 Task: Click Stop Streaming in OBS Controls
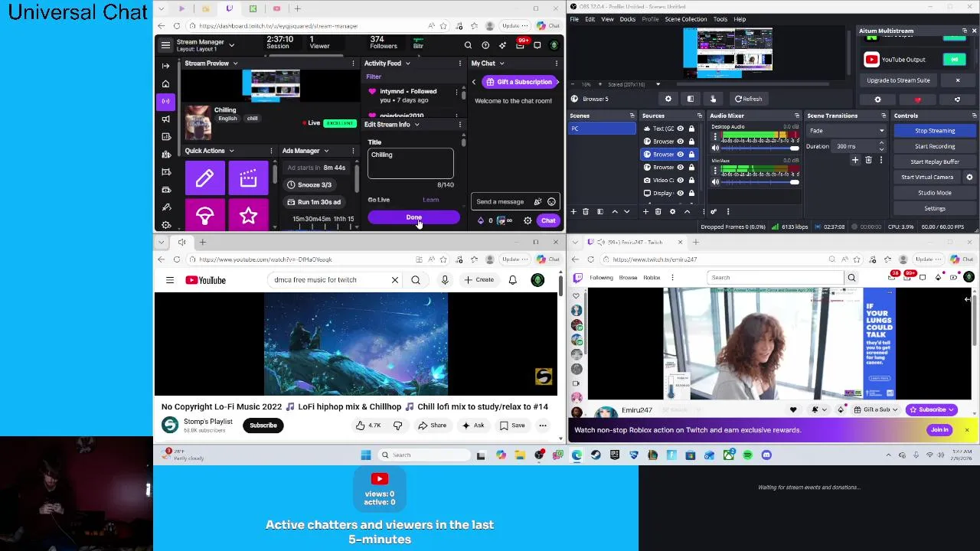(935, 131)
